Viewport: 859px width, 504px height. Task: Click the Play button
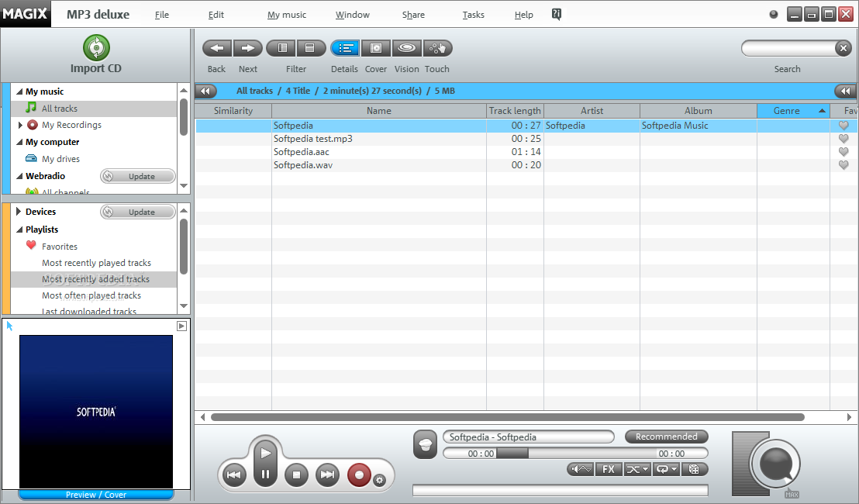click(x=266, y=453)
